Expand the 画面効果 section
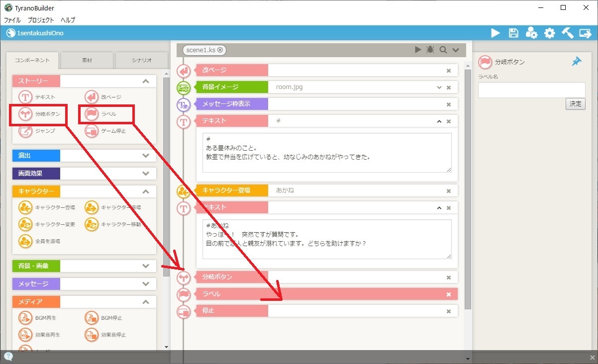Viewport: 598px width, 364px height. [x=145, y=174]
